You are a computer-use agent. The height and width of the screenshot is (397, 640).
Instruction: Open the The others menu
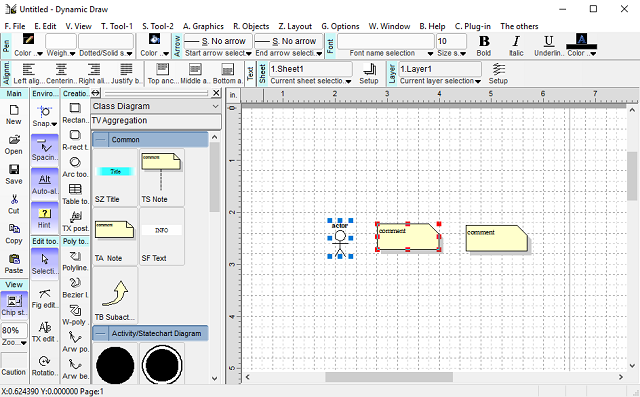coord(519,26)
